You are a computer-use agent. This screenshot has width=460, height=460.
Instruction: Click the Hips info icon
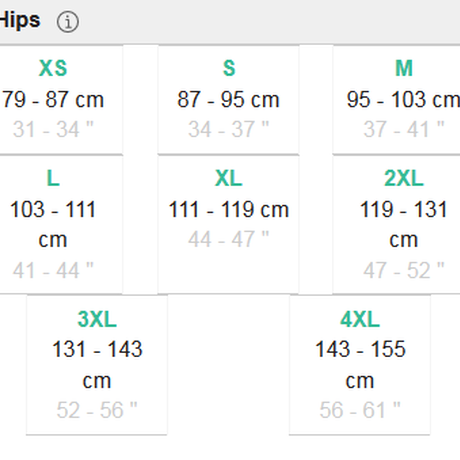coord(68,22)
